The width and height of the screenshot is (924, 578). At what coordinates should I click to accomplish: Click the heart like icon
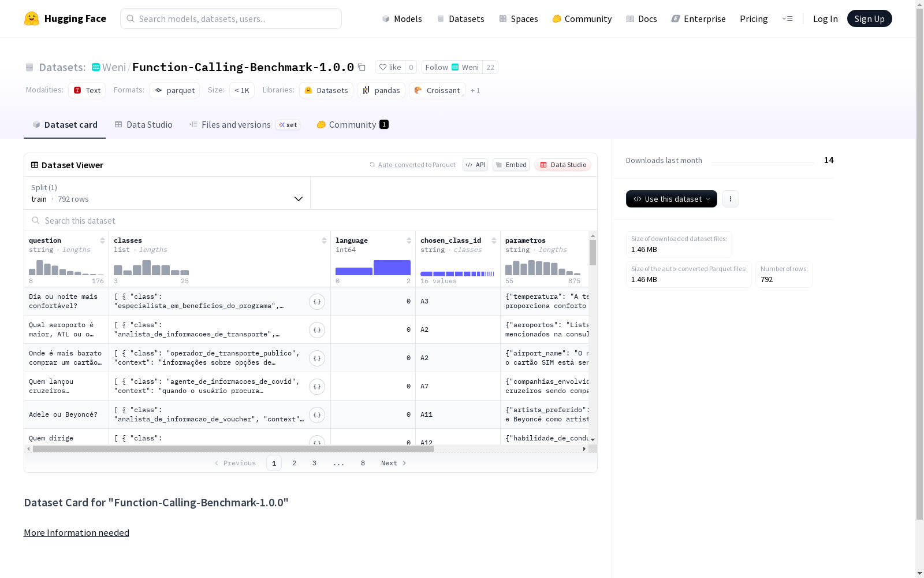pos(382,67)
